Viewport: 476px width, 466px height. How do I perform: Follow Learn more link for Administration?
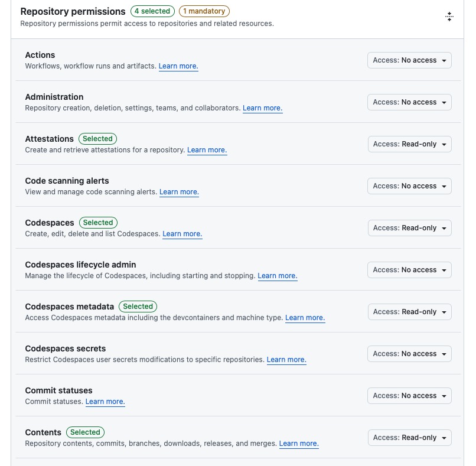[263, 108]
